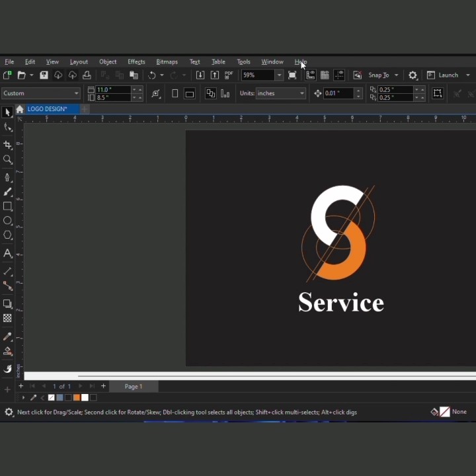Add a page after using the right plus
The image size is (476, 476).
103,386
